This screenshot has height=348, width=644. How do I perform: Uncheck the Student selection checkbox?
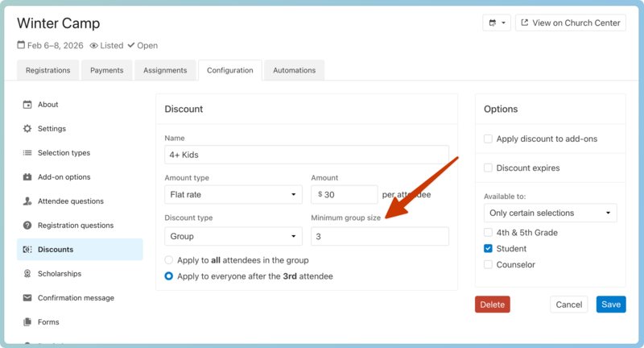click(488, 249)
